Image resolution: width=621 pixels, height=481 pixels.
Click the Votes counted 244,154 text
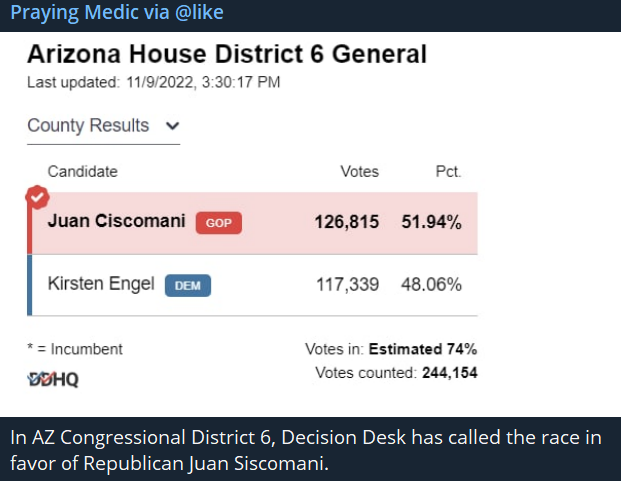coord(395,373)
